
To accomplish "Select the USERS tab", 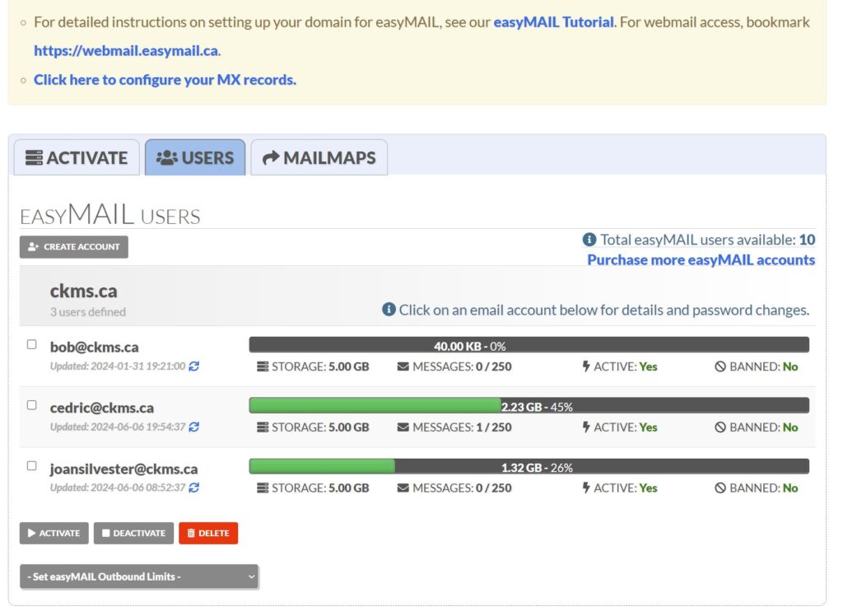I will [195, 158].
